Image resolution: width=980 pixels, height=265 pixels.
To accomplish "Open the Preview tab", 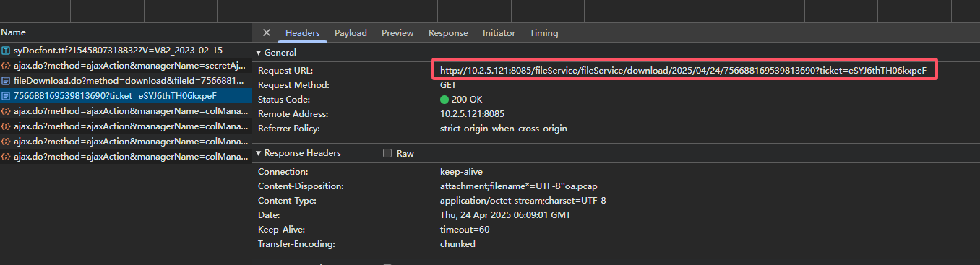I will [397, 33].
